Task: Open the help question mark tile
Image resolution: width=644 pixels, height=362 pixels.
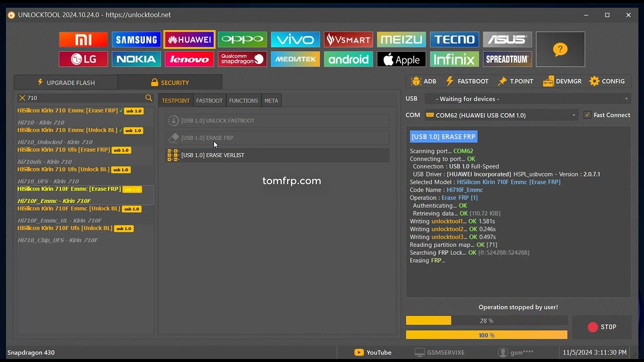Action: pyautogui.click(x=560, y=49)
